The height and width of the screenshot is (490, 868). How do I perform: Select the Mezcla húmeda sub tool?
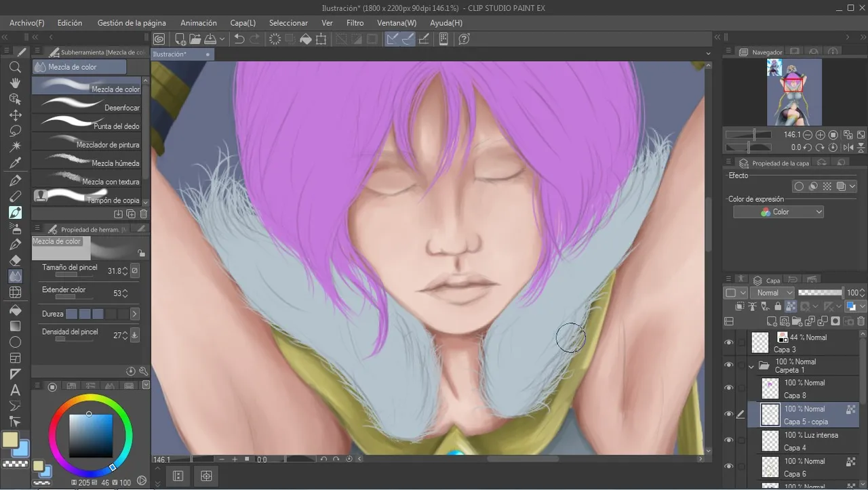[x=87, y=161]
